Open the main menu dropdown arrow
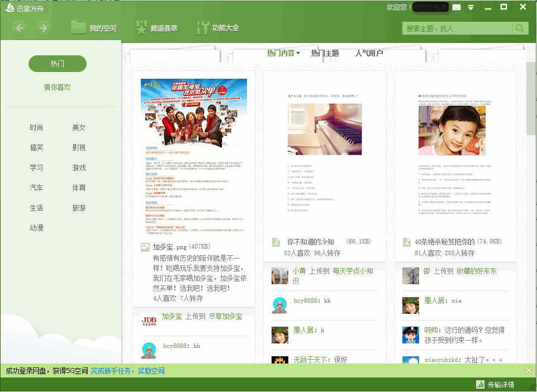Viewport: 537px width, 392px height. tap(471, 7)
